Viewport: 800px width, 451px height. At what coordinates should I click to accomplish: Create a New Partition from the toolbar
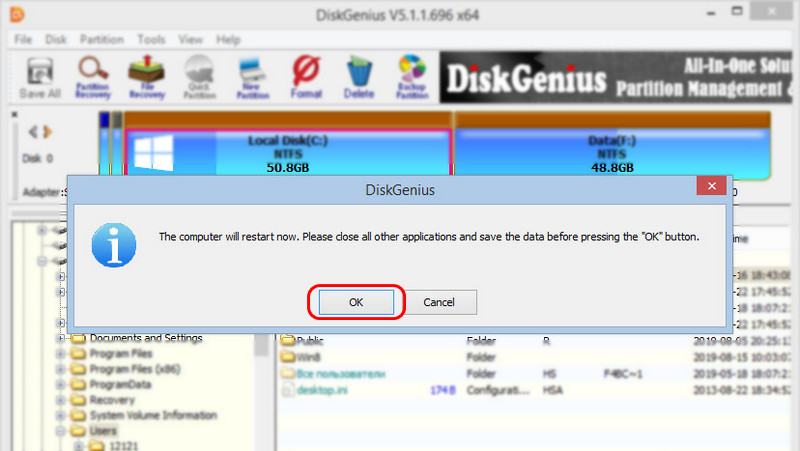(253, 78)
